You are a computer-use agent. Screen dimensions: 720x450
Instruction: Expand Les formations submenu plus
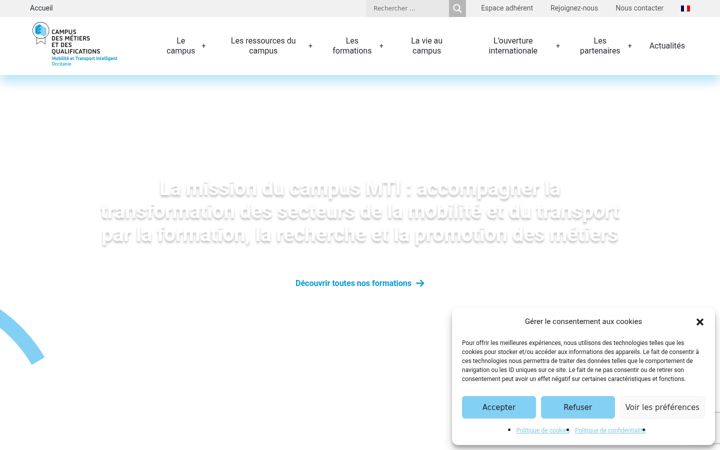click(381, 46)
